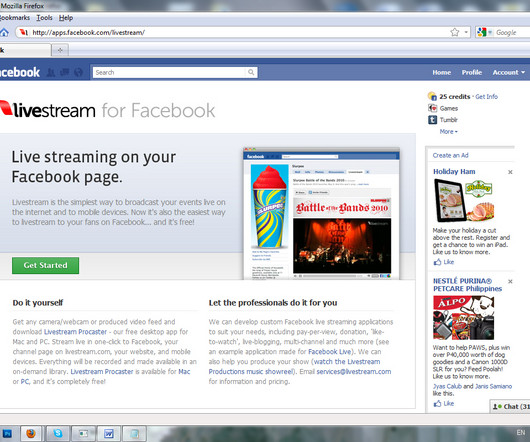Viewport: 530px width, 442px height.
Task: Click the URL address field
Action: [240, 32]
